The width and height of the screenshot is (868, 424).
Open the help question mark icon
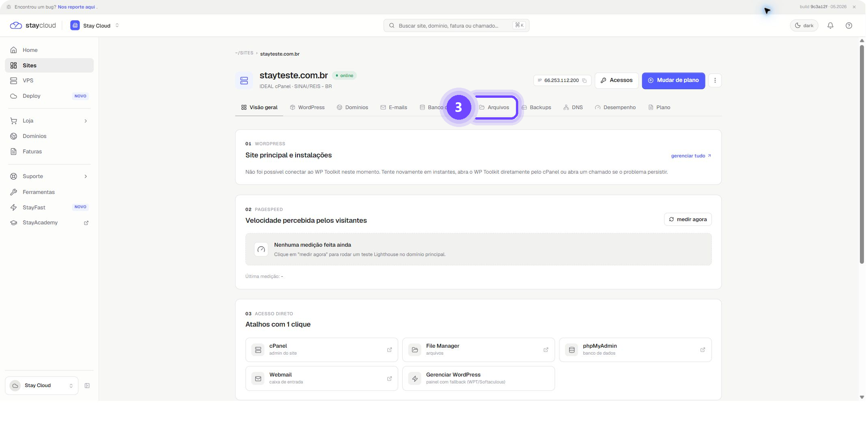(849, 26)
